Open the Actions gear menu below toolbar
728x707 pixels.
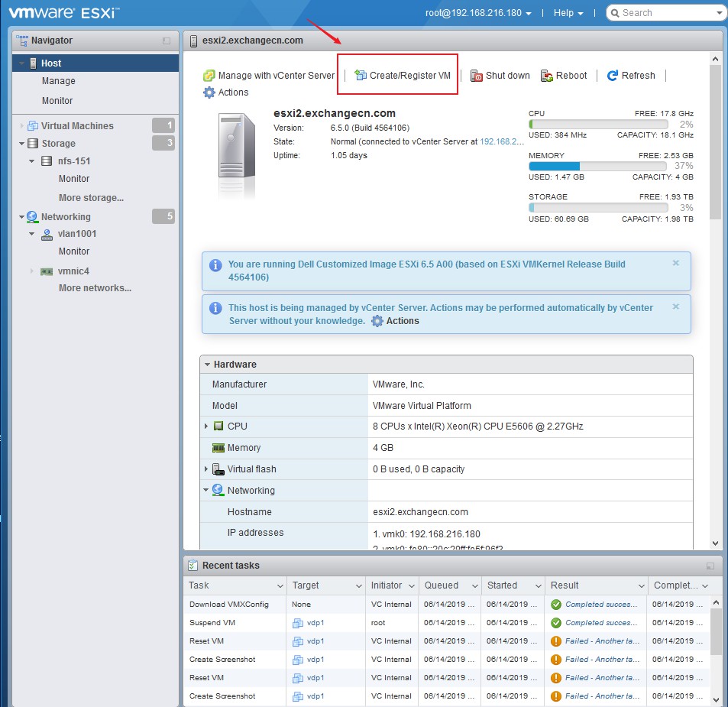(226, 92)
